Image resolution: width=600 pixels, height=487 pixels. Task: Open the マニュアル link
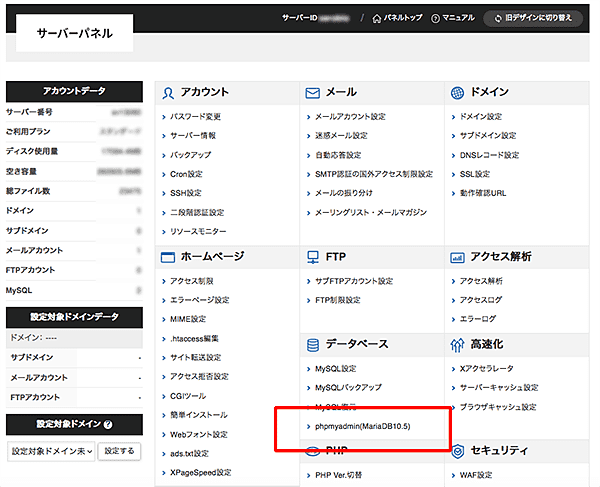click(453, 18)
